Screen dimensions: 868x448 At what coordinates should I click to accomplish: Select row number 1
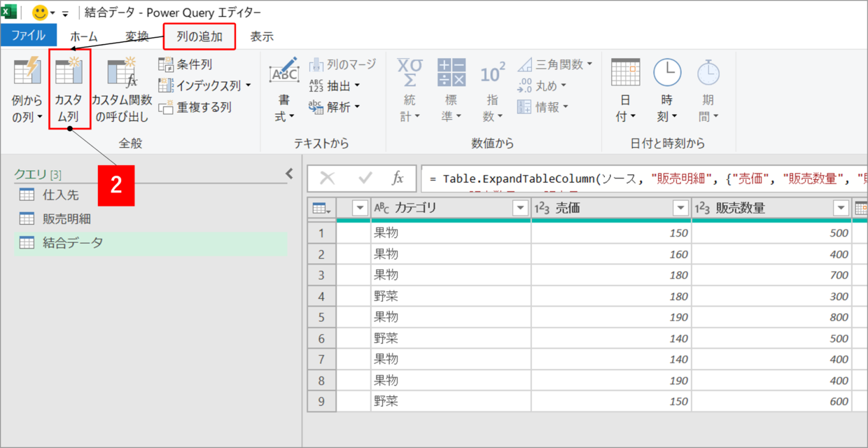tap(322, 233)
